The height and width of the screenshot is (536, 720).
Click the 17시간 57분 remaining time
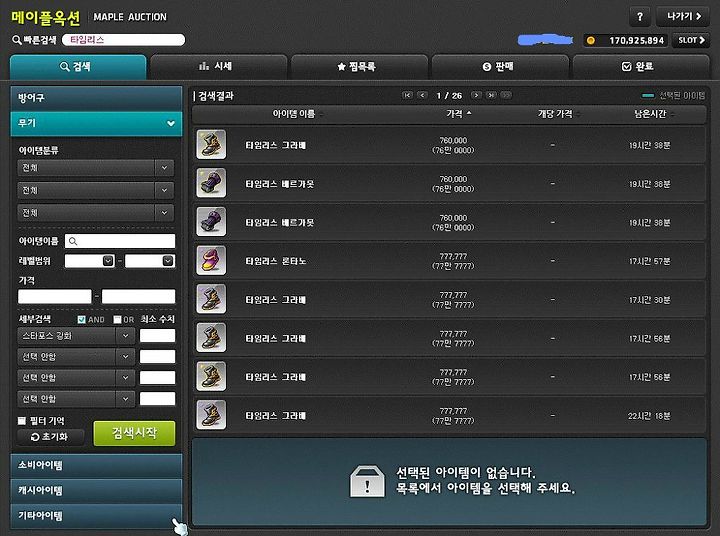(649, 261)
